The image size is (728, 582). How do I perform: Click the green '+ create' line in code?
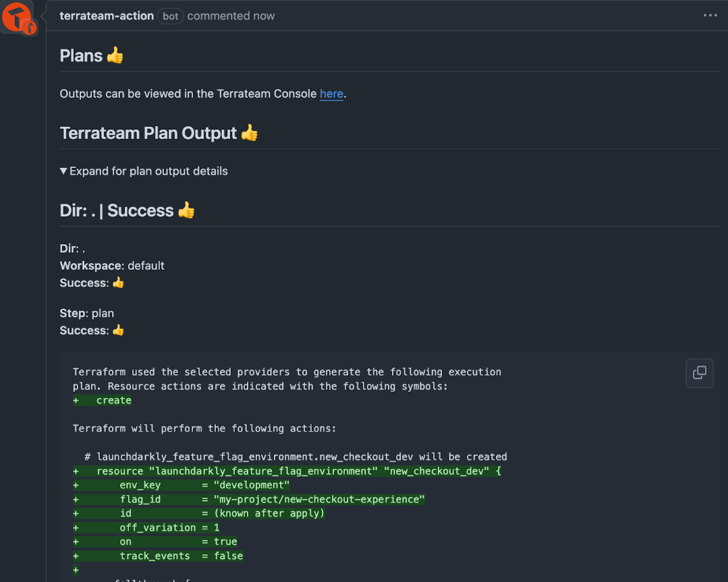tap(102, 401)
